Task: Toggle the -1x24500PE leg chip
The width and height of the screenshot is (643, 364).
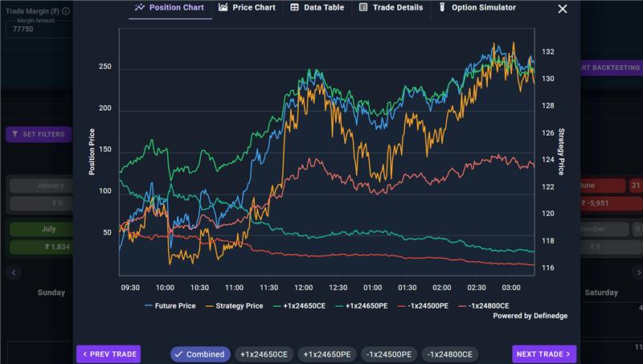Action: (x=389, y=354)
